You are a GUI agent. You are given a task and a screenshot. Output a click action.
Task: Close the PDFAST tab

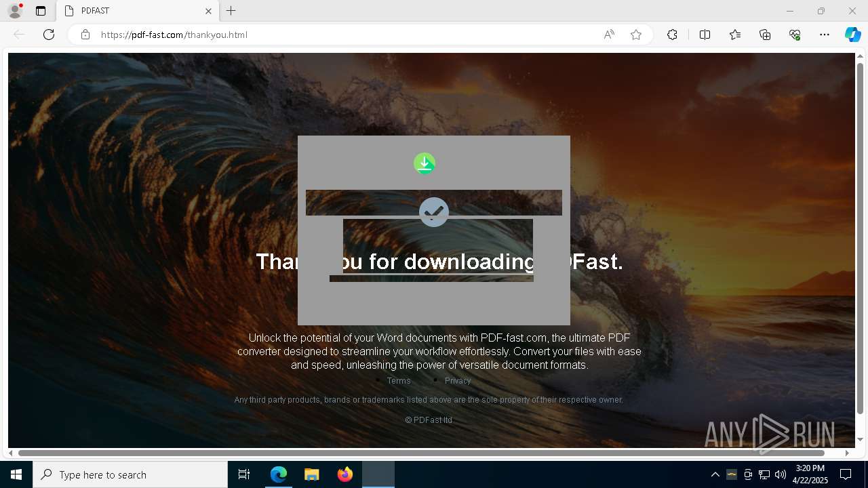click(x=208, y=11)
